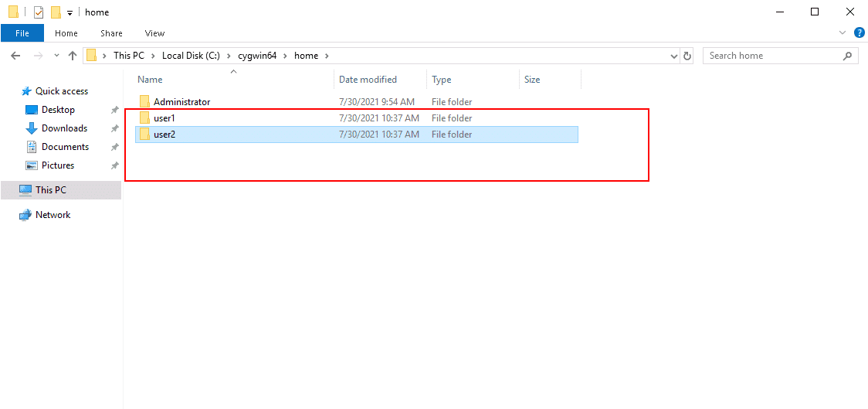Image resolution: width=868 pixels, height=409 pixels.
Task: Switch to the Share ribbon tab
Action: [111, 33]
